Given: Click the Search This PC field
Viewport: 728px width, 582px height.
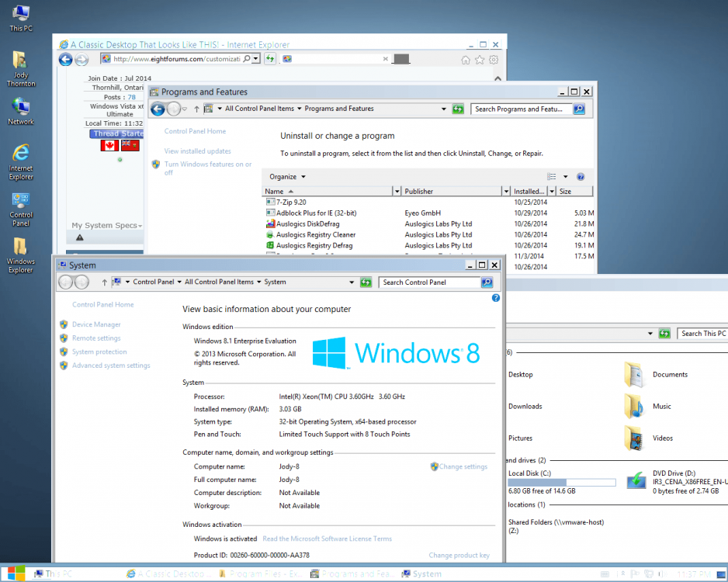Looking at the screenshot, I should coord(702,333).
